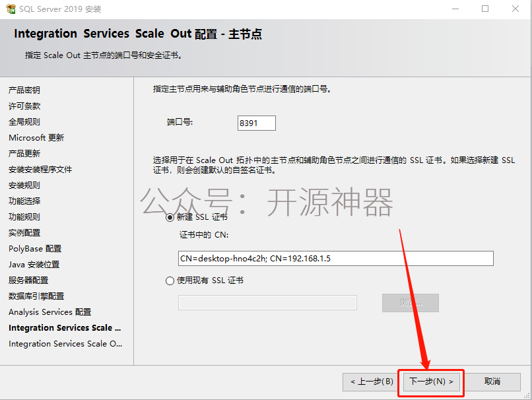532x400 pixels.
Task: Close the SQL Server 2019 安装 window
Action: click(x=515, y=9)
